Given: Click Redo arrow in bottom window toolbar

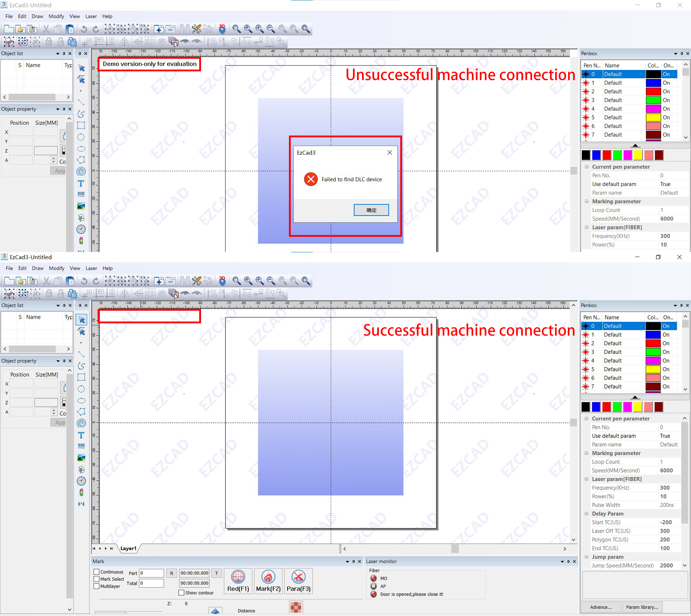Looking at the screenshot, I should pos(96,281).
